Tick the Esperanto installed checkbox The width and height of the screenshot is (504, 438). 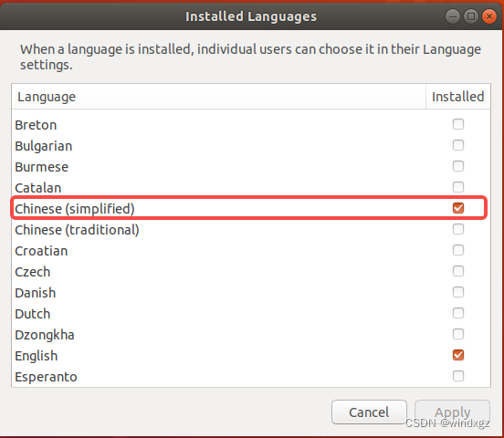tap(458, 376)
